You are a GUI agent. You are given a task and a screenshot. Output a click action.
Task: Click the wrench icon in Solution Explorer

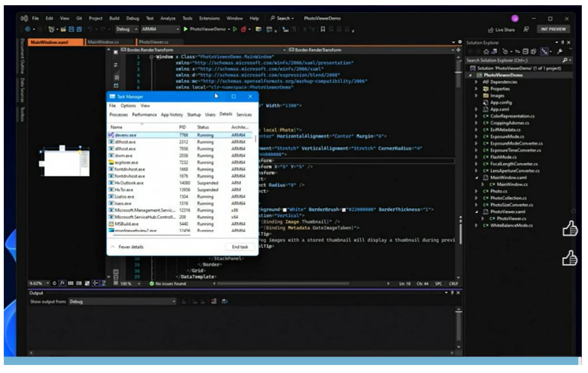coord(559,51)
